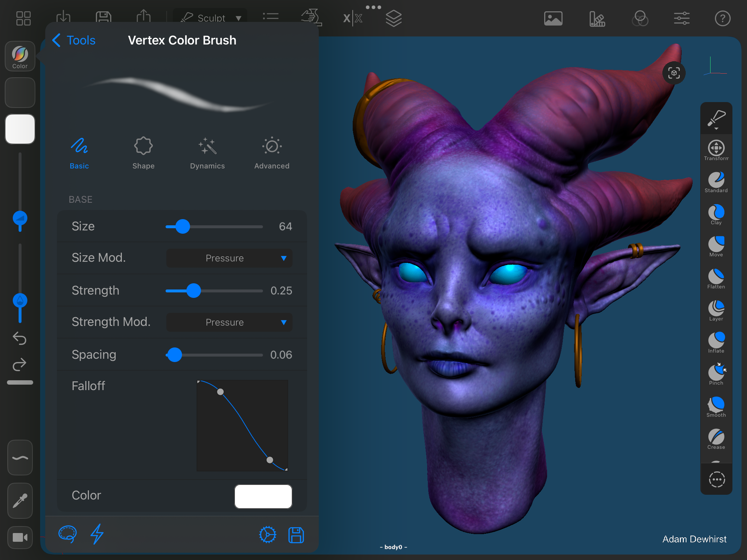
Task: Toggle the X symmetry mirror icon
Action: [353, 18]
